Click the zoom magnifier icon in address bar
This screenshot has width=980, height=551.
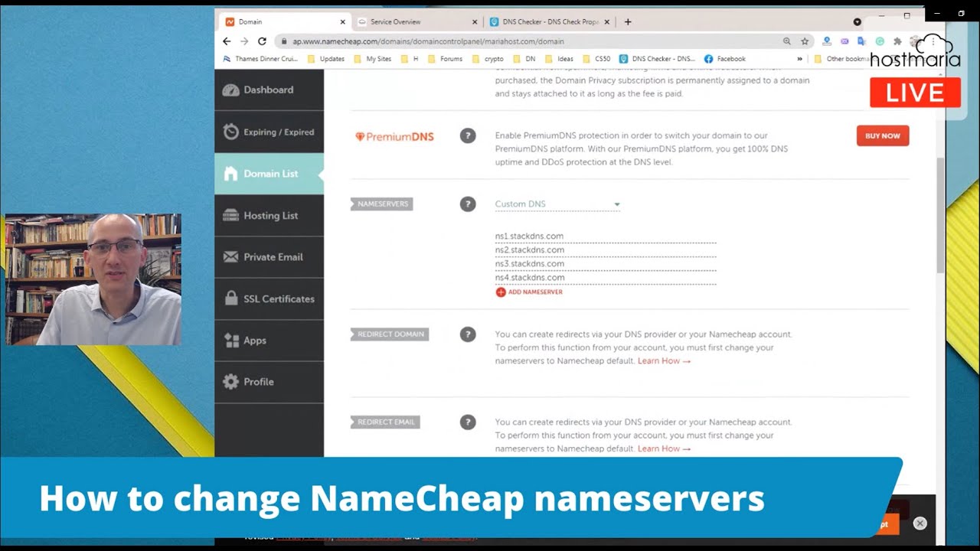tap(787, 41)
